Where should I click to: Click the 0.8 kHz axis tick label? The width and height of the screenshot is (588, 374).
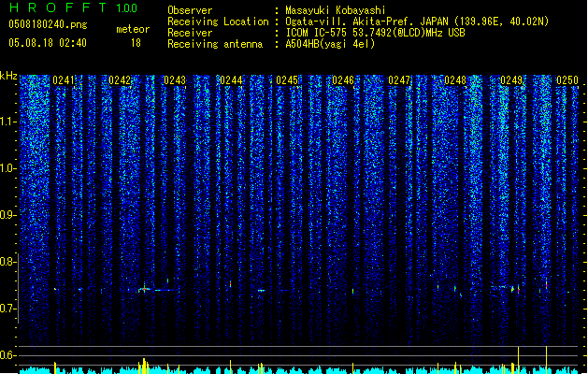point(7,262)
